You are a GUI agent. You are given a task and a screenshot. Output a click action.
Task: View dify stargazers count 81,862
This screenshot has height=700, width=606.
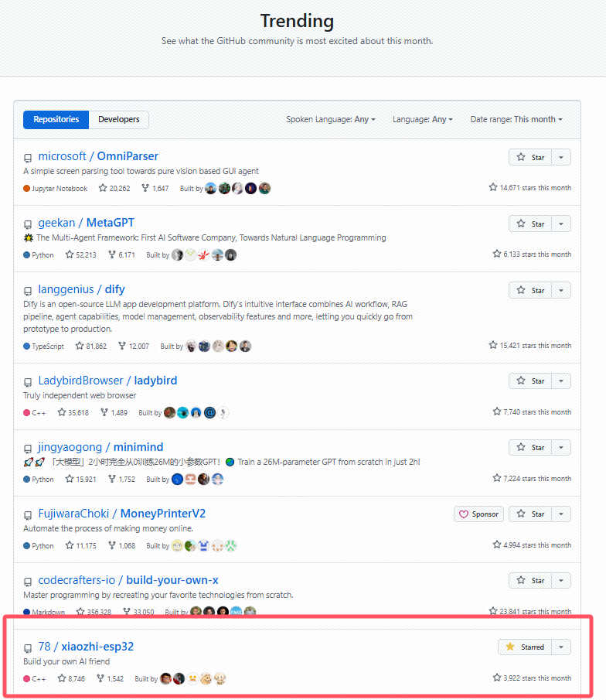[91, 346]
